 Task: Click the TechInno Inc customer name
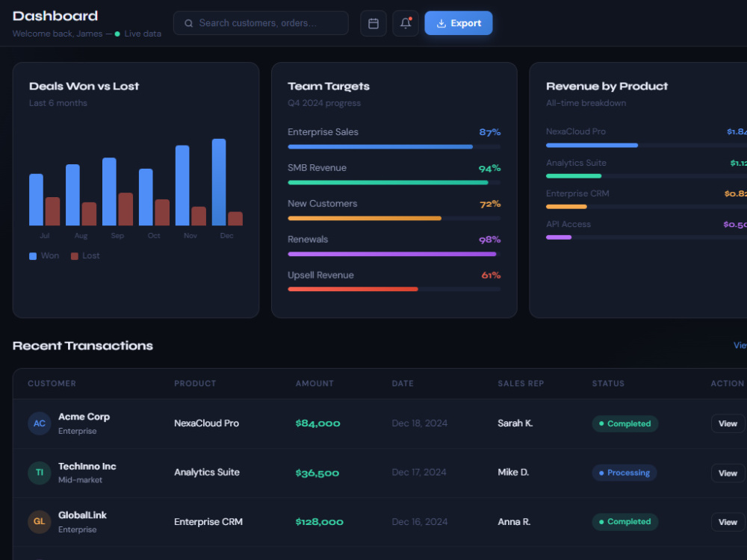(x=87, y=466)
